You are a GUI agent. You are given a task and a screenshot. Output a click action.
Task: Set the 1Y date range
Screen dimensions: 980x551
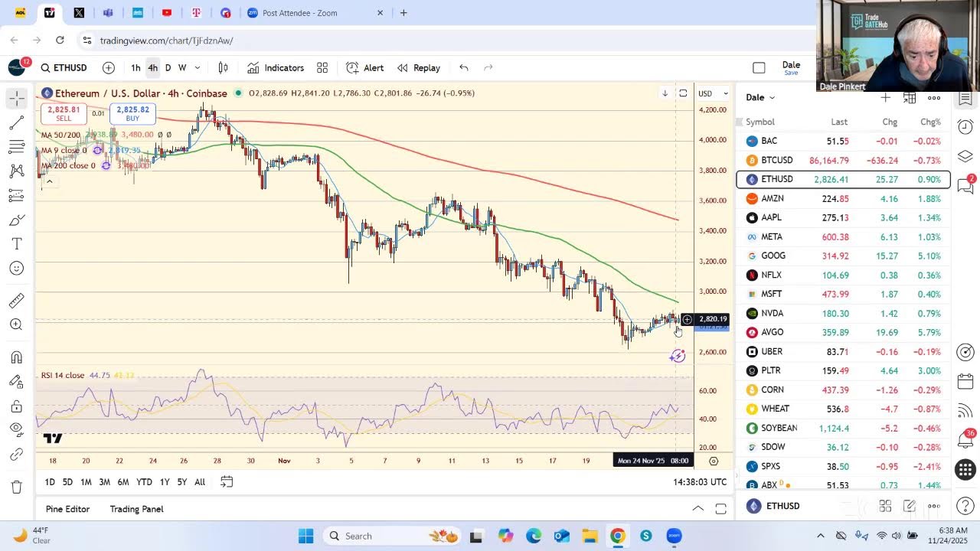(165, 482)
